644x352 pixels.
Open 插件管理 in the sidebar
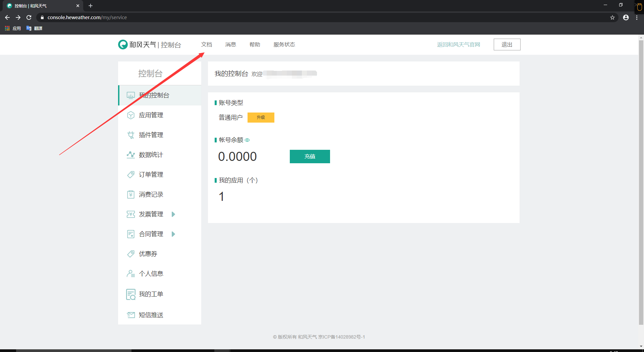coord(160,135)
